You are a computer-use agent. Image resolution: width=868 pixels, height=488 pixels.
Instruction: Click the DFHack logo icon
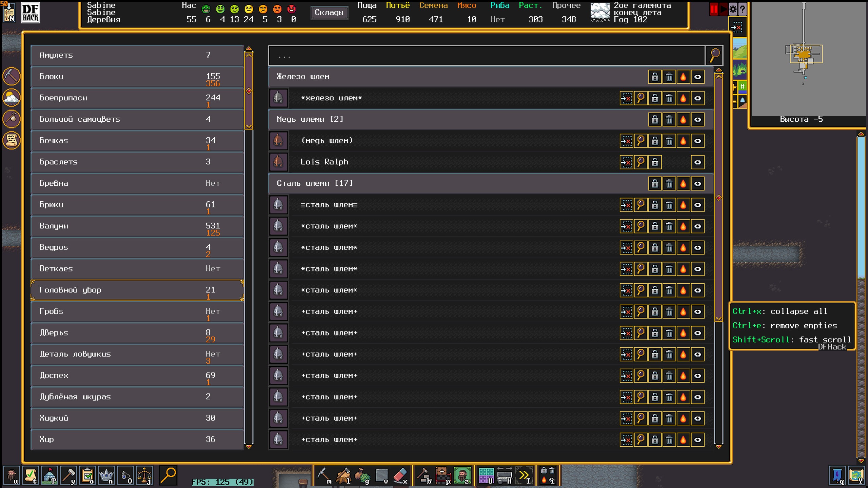point(30,13)
